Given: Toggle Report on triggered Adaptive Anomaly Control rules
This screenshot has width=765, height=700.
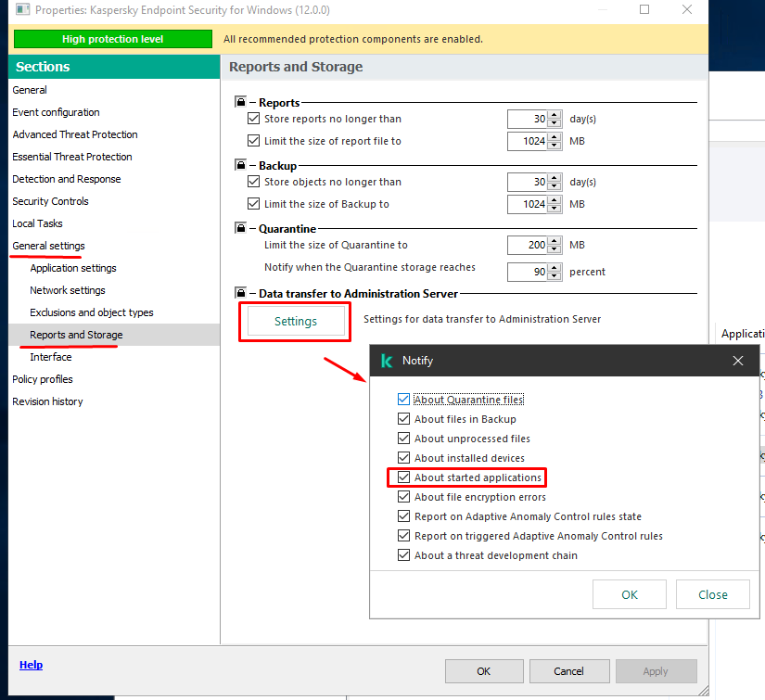Looking at the screenshot, I should [x=403, y=536].
